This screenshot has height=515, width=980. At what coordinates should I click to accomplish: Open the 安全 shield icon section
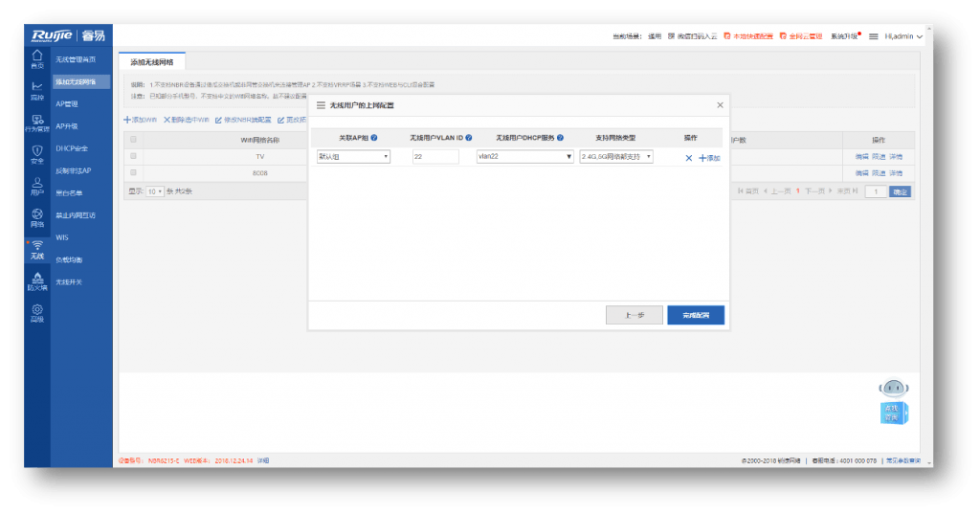click(x=37, y=153)
